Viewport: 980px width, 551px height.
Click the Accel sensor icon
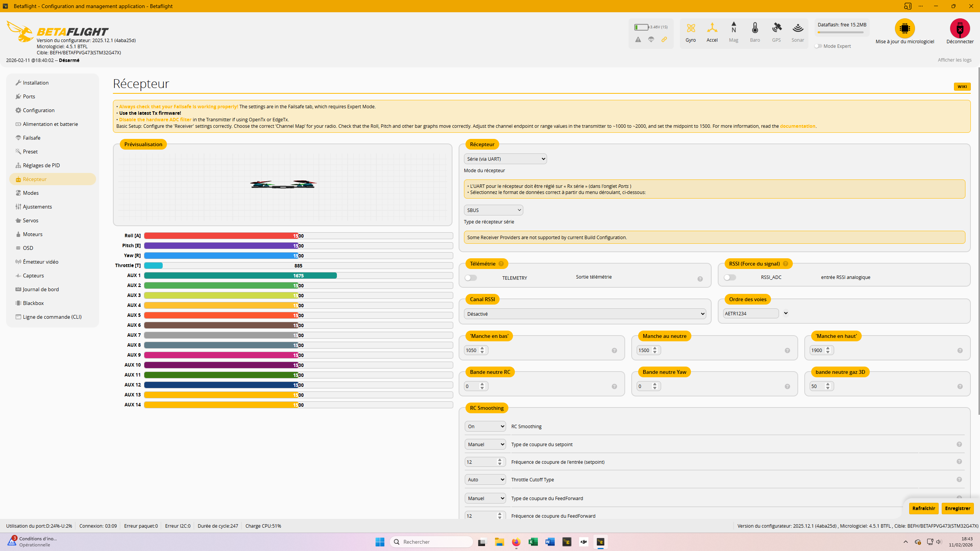712,28
